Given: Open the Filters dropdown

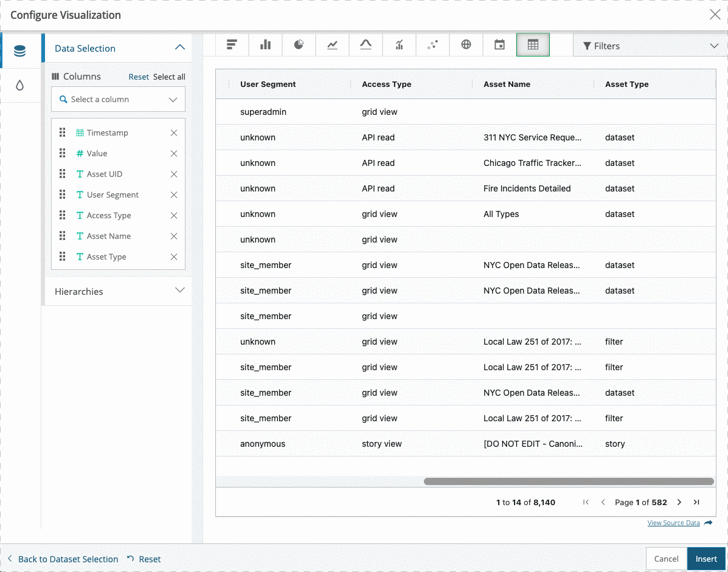Looking at the screenshot, I should click(x=650, y=46).
